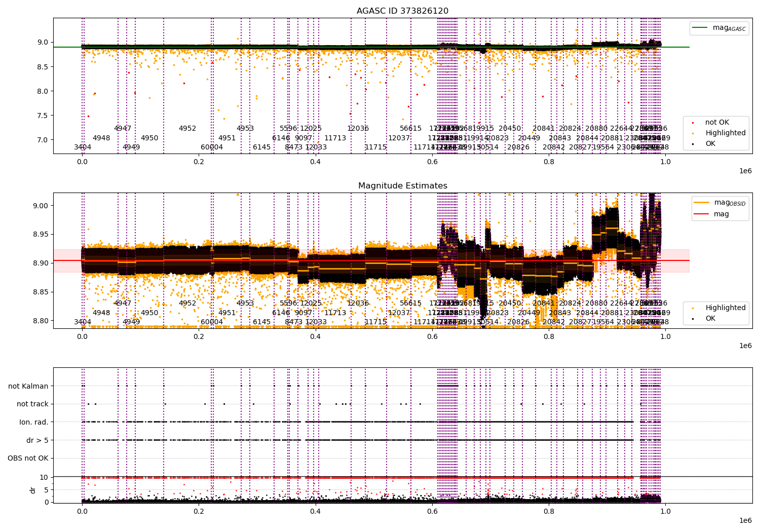The width and height of the screenshot is (760, 532).
Task: Click obsid label 4951 in AGASC ID plot
Action: tap(227, 138)
